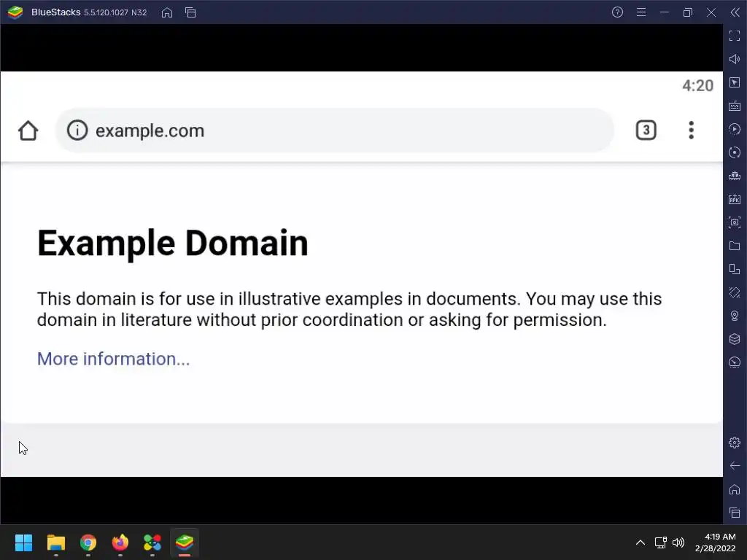
Task: Open the BlueStacks multi-instance windows icon
Action: tap(190, 12)
